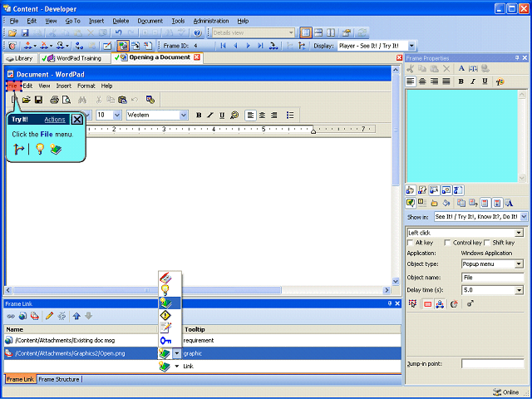Click the Tooltip column header

click(292, 329)
